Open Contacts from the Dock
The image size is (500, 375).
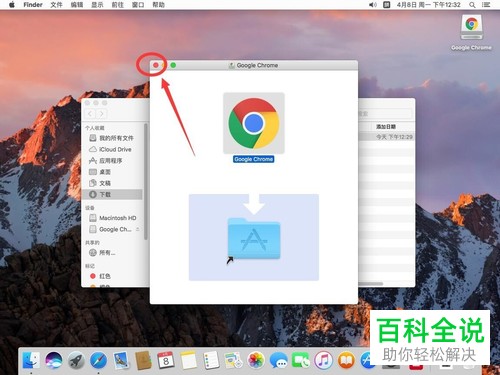pyautogui.click(x=143, y=360)
